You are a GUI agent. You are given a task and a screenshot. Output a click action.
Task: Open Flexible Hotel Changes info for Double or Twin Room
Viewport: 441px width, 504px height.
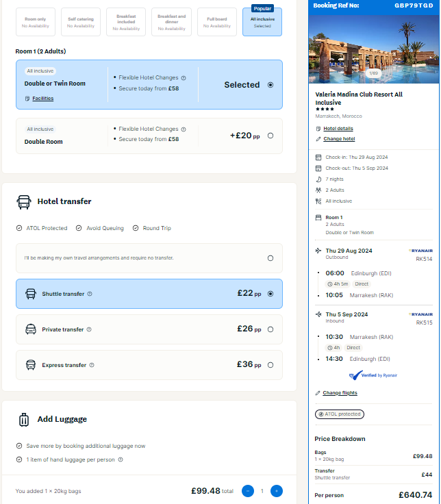184,78
